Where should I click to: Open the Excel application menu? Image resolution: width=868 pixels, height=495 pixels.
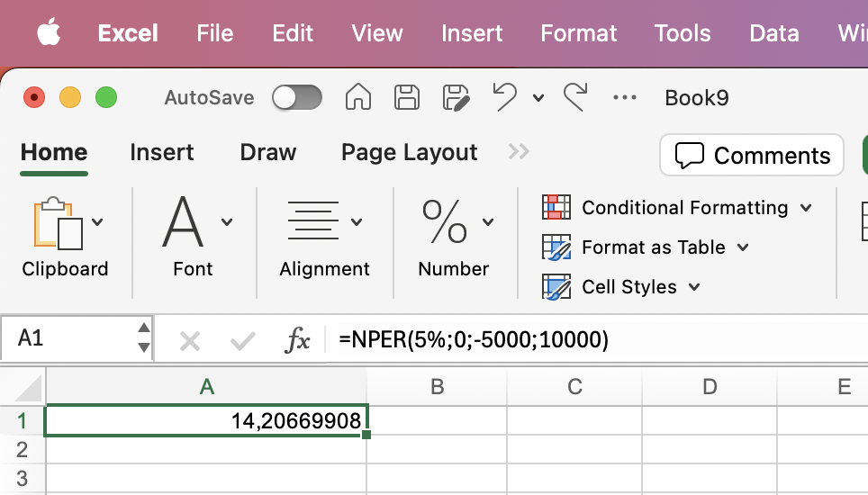128,33
